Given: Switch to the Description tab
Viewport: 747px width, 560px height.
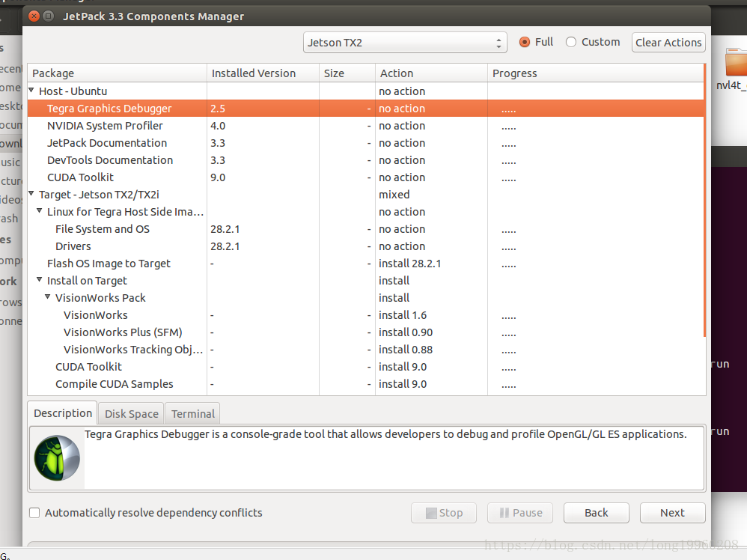Looking at the screenshot, I should point(62,413).
